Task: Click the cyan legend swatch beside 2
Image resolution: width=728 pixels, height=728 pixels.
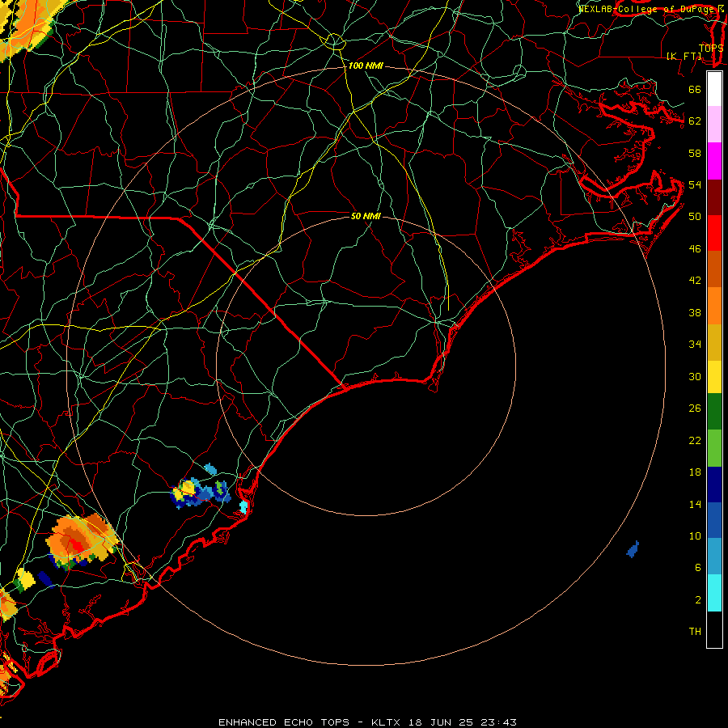Action: click(x=714, y=593)
